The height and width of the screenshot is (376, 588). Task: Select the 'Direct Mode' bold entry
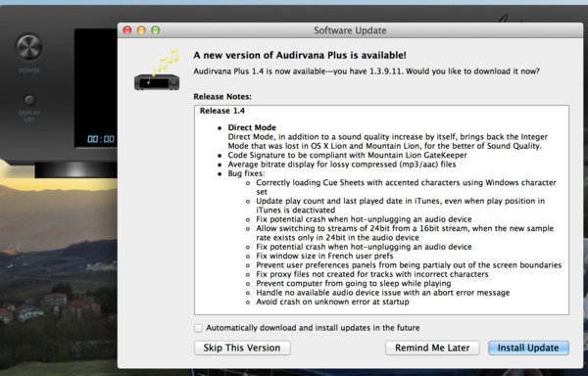[252, 127]
